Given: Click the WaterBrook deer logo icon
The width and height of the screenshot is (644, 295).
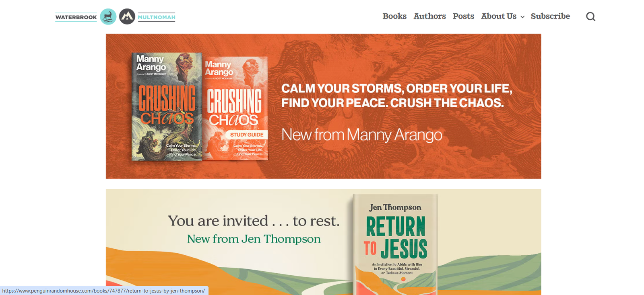Looking at the screenshot, I should (108, 16).
